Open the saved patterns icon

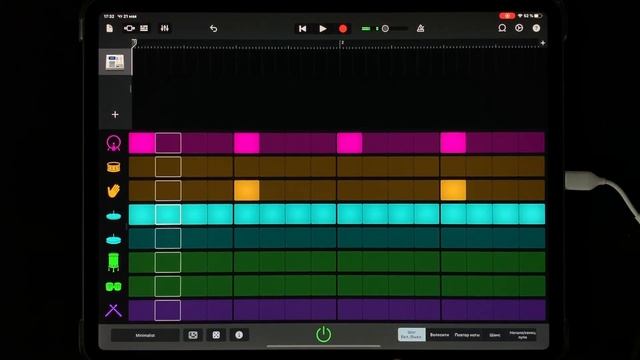coord(193,335)
